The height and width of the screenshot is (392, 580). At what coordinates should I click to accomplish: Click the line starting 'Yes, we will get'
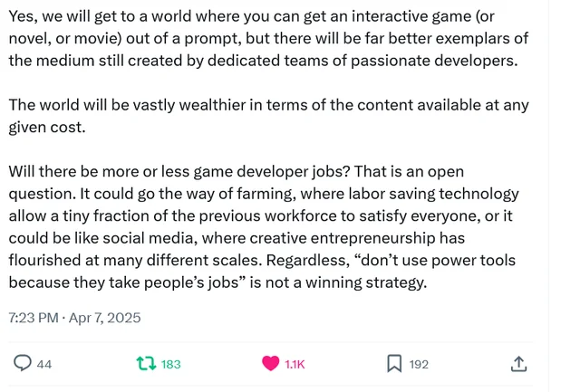click(x=252, y=16)
